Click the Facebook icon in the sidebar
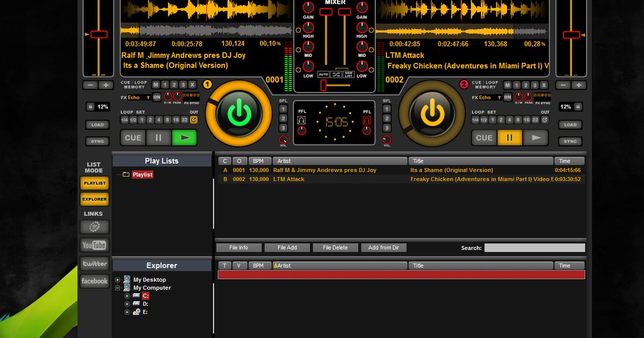Viewport: 644px width, 338px height. [94, 281]
